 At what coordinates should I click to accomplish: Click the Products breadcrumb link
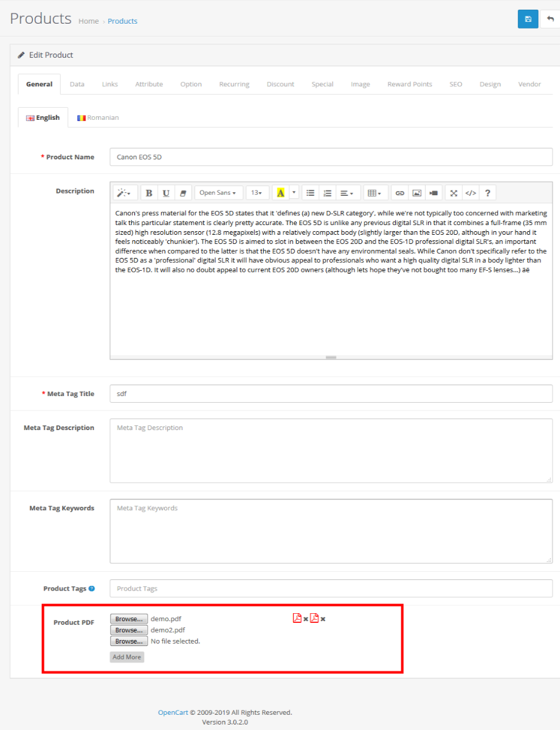coord(122,21)
